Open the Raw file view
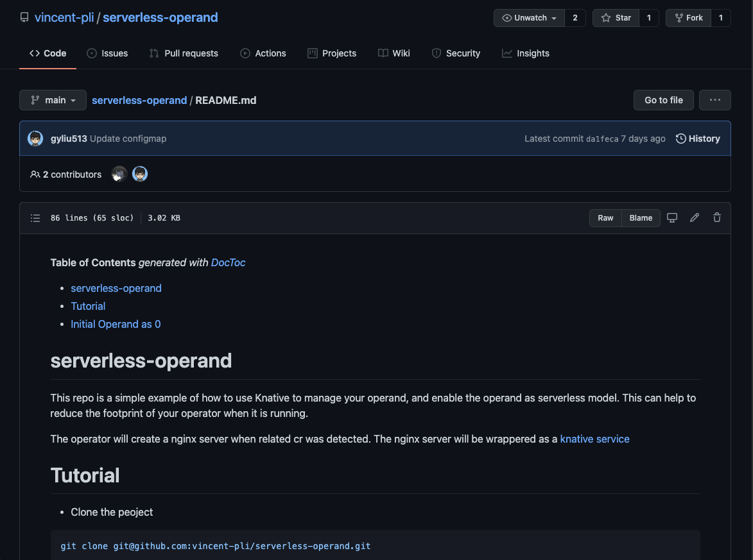This screenshot has width=753, height=560. pos(605,218)
